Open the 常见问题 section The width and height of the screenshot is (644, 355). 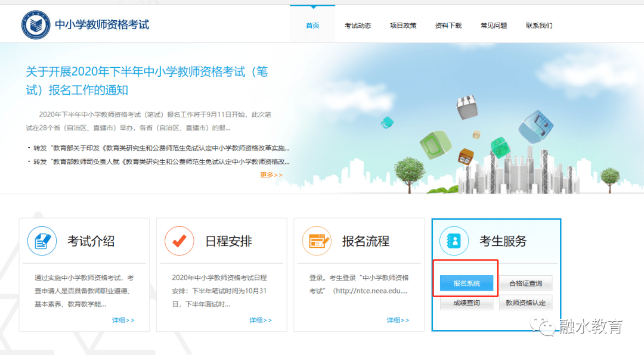point(494,25)
